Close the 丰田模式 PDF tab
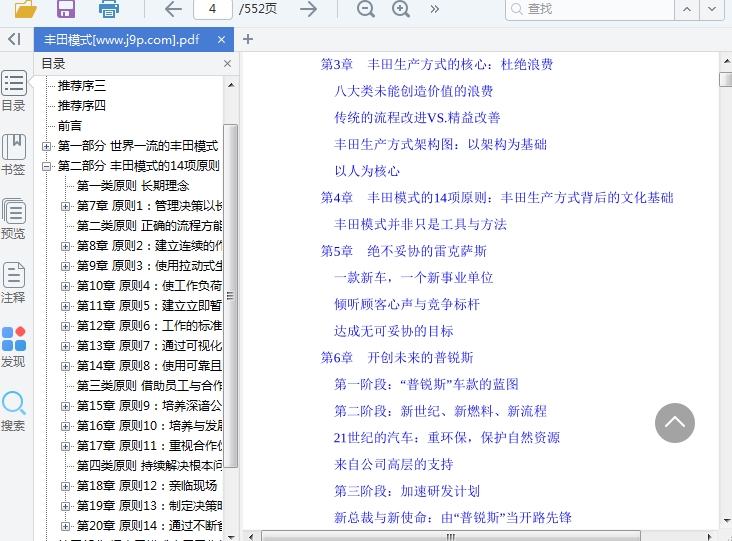The image size is (732, 541). (221, 40)
